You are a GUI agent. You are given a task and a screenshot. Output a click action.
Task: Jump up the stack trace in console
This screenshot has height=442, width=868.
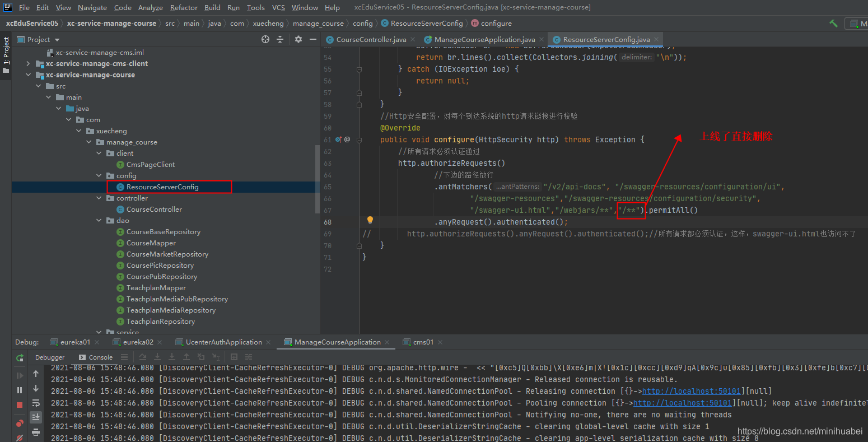36,374
